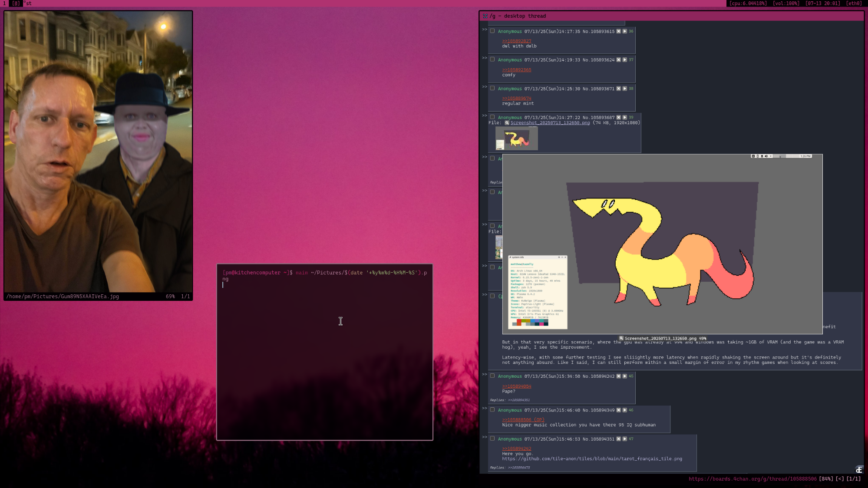Follow the quote link >>105894054

(x=517, y=386)
